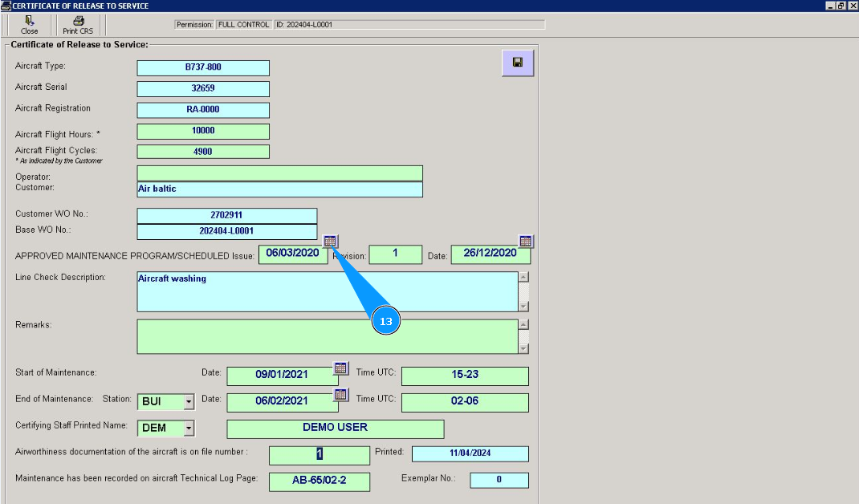Open calendar for Start of Maintenance date
Image resolution: width=859 pixels, height=504 pixels.
coord(341,368)
